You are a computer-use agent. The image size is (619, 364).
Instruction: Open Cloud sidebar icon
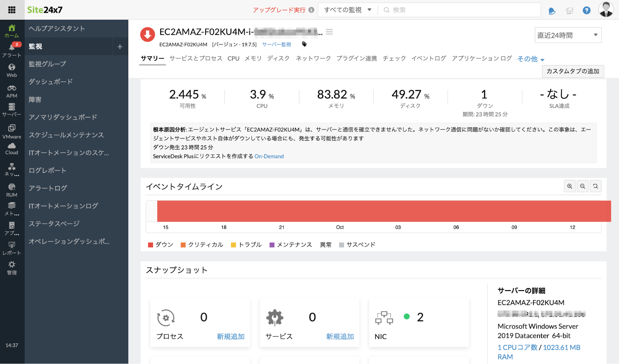[x=12, y=145]
